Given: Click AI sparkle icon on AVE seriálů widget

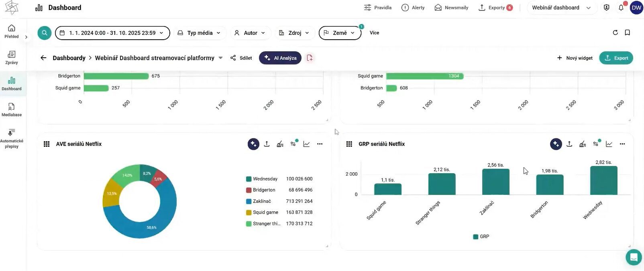Looking at the screenshot, I should (253, 144).
